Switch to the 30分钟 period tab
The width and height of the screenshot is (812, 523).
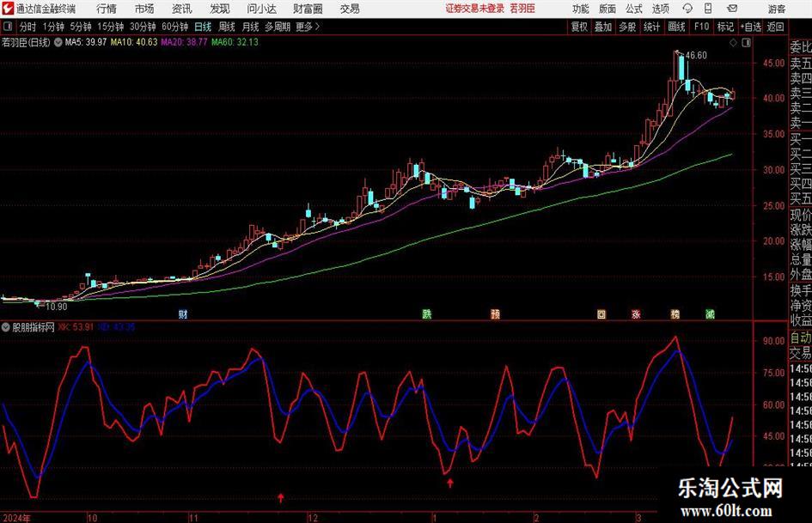(x=143, y=27)
